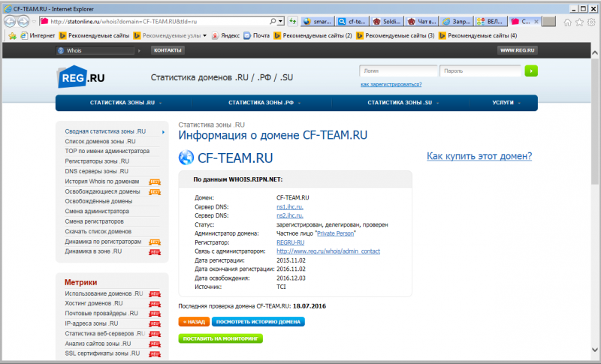Click 'Как купить этот домен?' link
The image size is (601, 364).
pos(479,156)
